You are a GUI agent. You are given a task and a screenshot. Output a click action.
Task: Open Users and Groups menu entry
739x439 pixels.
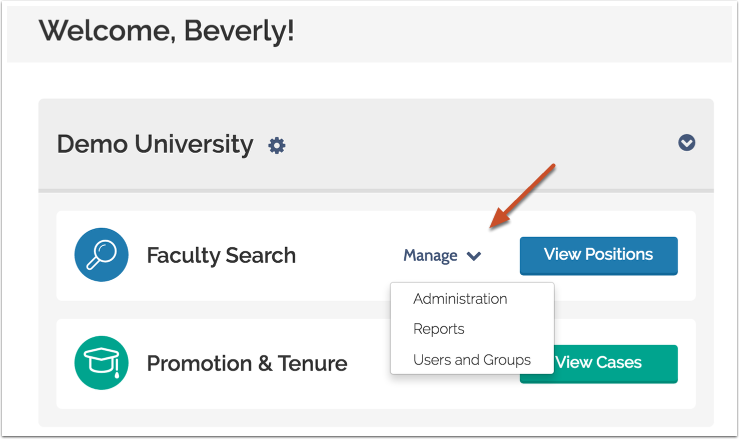click(471, 360)
